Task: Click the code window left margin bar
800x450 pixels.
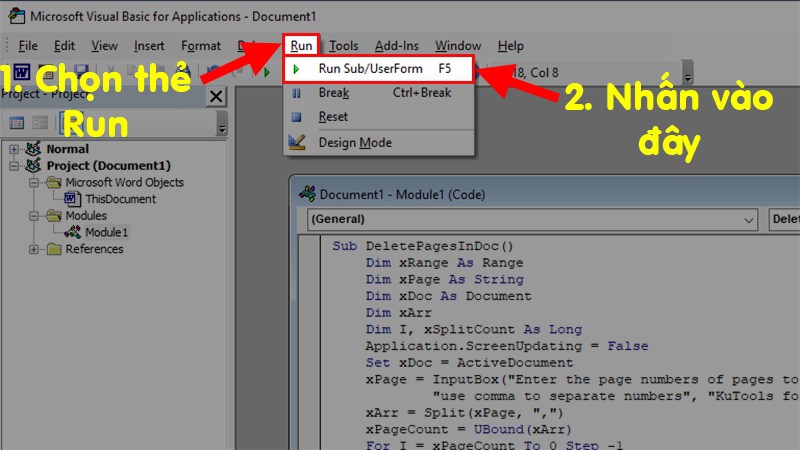Action: 310,342
